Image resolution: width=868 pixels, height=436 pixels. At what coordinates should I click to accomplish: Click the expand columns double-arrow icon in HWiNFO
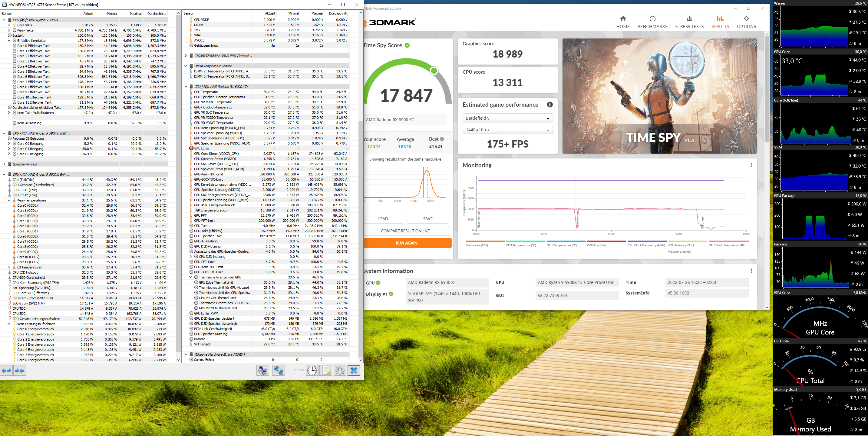click(x=6, y=371)
